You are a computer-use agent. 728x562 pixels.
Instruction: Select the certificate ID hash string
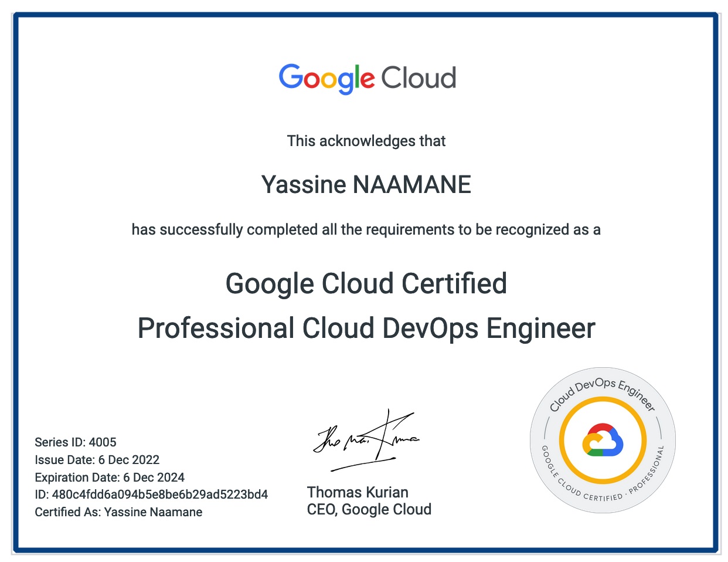159,495
